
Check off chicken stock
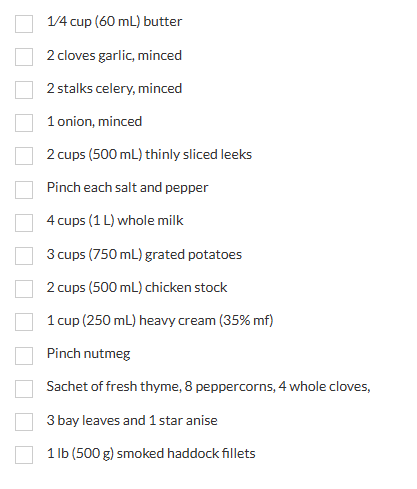pos(24,289)
